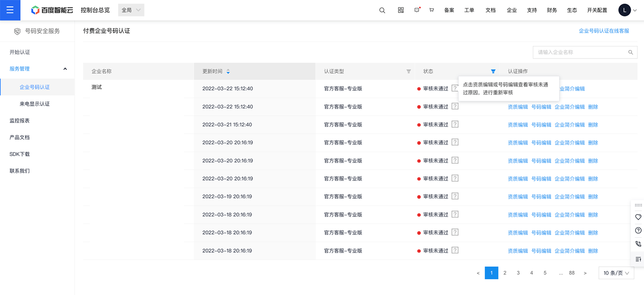Open the product grid icon
The width and height of the screenshot is (644, 295).
401,10
